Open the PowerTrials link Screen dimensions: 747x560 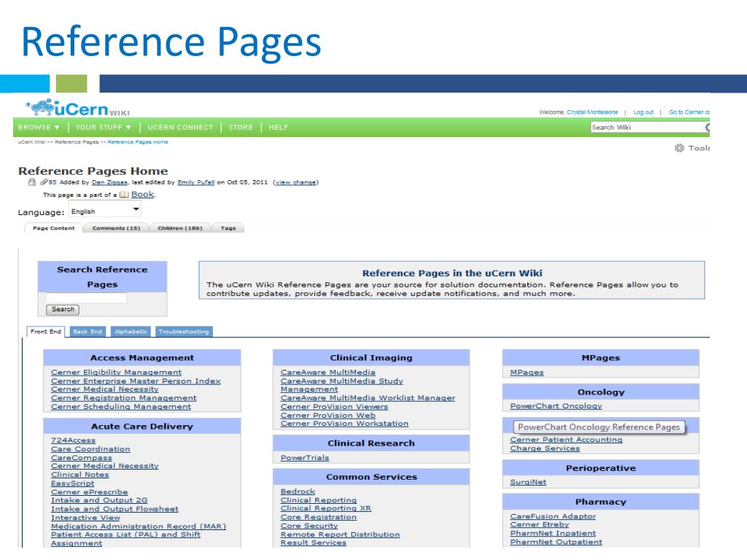click(305, 458)
